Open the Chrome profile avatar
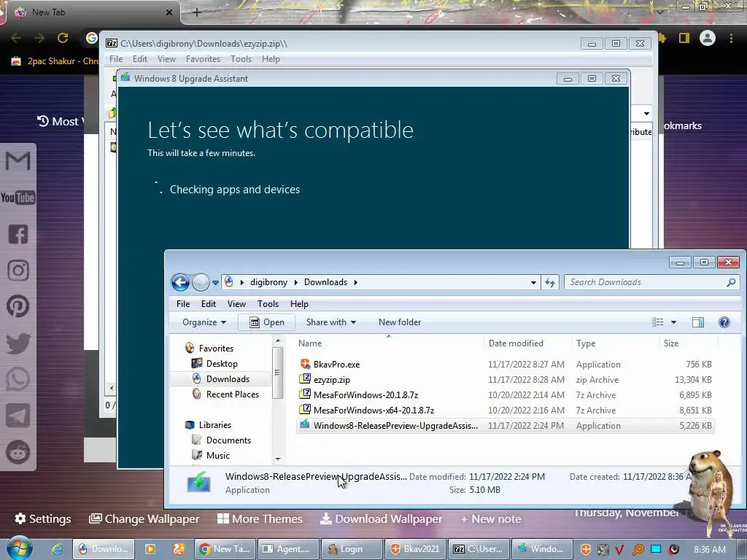This screenshot has width=747, height=560. pyautogui.click(x=708, y=38)
